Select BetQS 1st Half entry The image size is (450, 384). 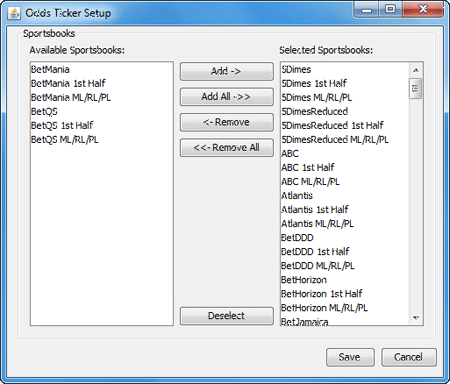102,125
